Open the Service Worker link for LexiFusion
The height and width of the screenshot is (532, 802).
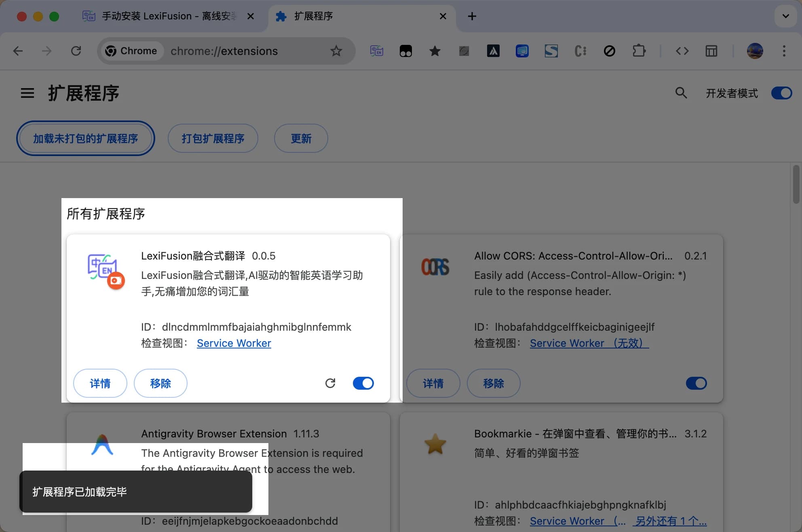[234, 343]
